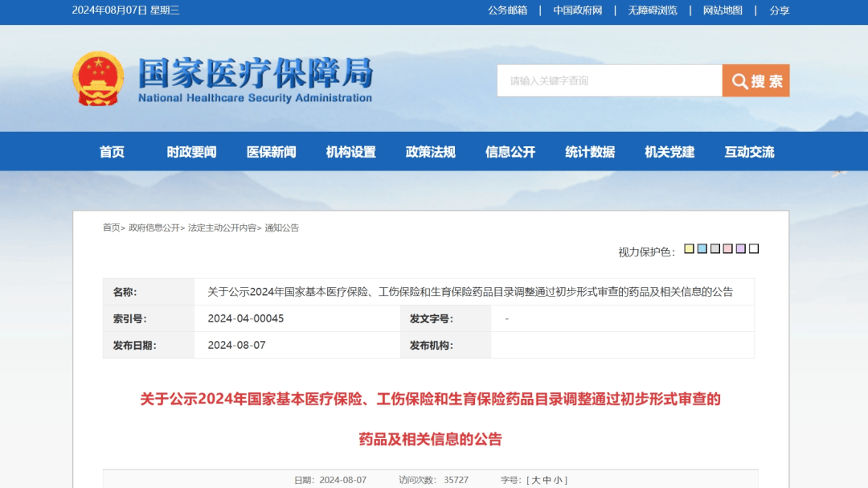
Task: Open 网站地图 site map link
Action: point(723,10)
